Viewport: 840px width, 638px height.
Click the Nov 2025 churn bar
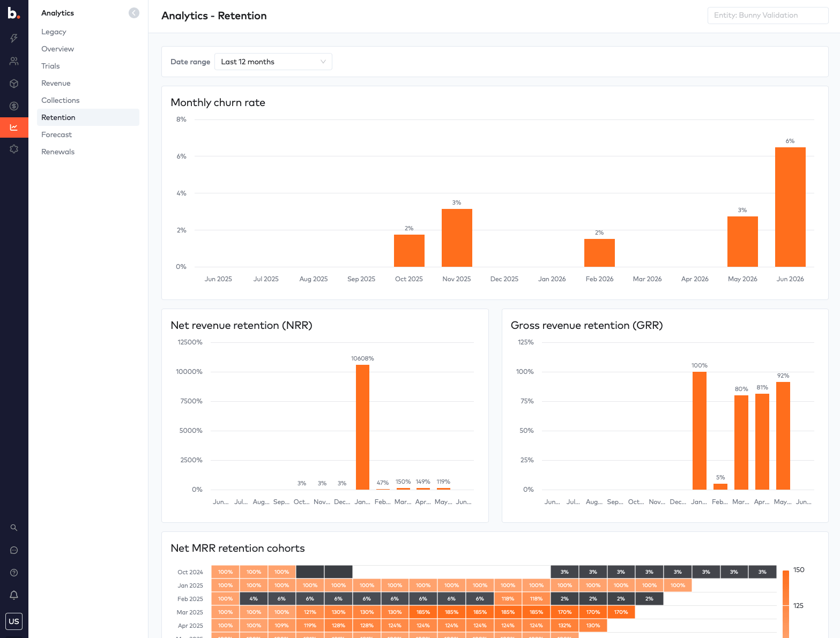tap(457, 238)
